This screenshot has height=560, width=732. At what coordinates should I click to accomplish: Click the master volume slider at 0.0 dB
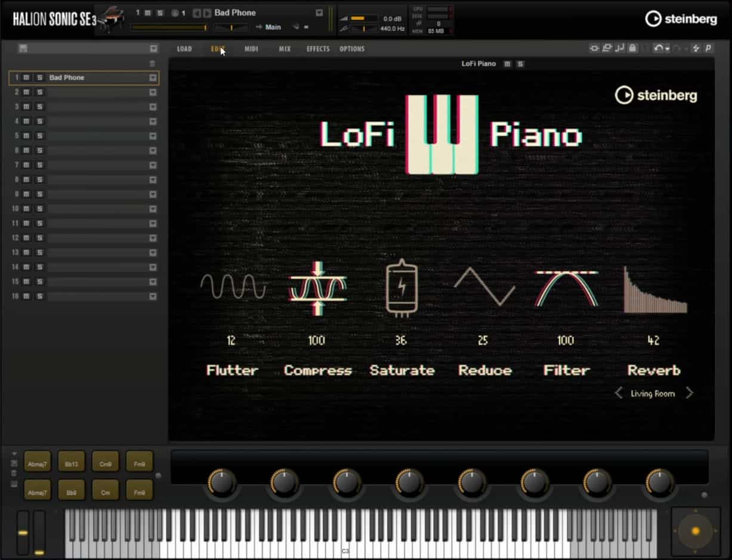pos(364,18)
